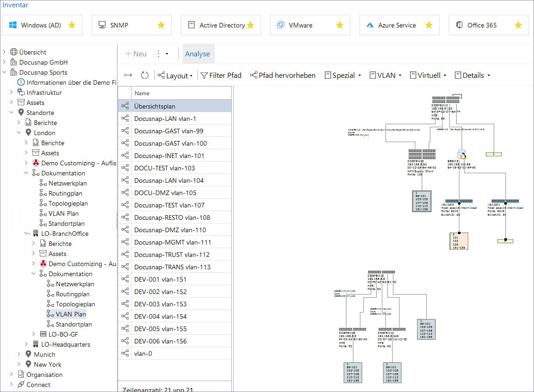Select DOCU-DMZ vlan-105 row

(174, 193)
